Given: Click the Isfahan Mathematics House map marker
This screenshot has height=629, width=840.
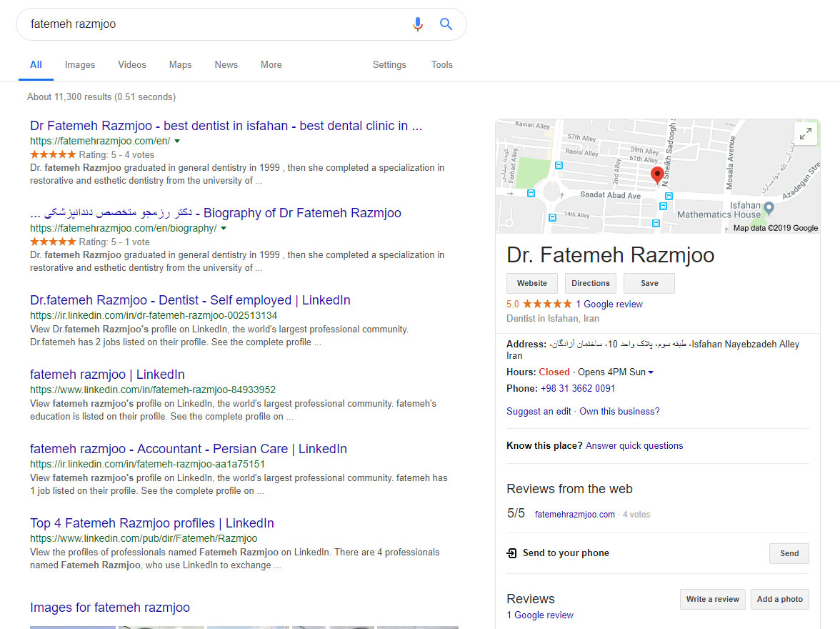Looking at the screenshot, I should 769,207.
